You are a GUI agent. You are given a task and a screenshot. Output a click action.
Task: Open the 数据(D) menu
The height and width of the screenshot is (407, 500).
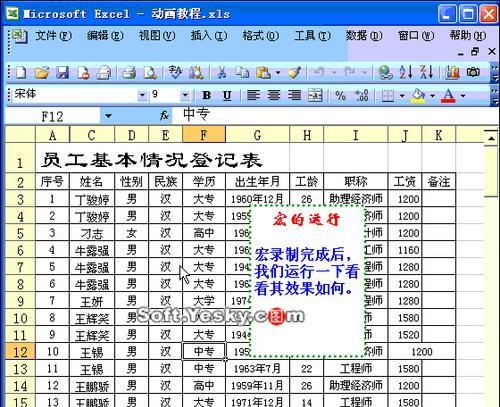[364, 35]
